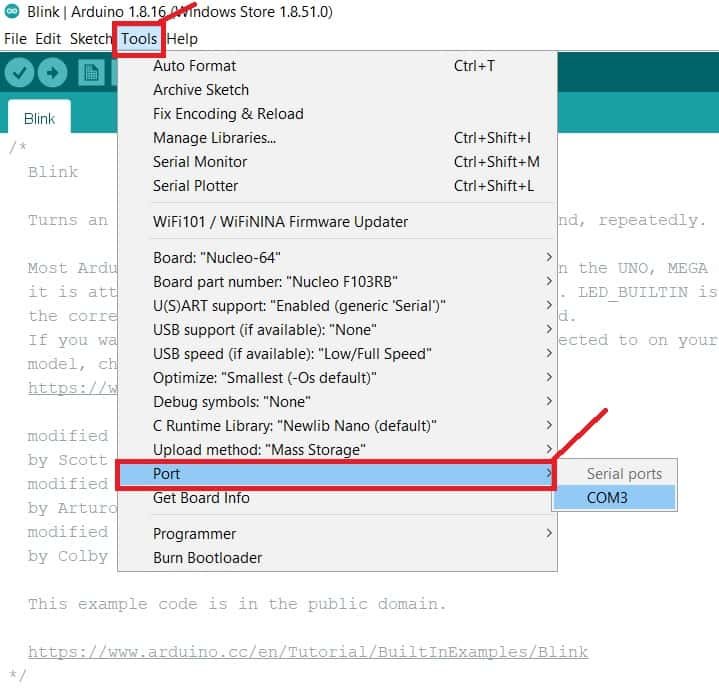Launch Serial Plotter from menu

click(337, 186)
